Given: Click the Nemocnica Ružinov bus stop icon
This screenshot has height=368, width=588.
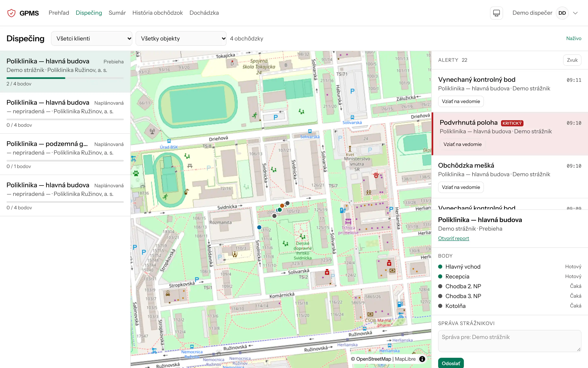Looking at the screenshot, I should (x=192, y=347).
